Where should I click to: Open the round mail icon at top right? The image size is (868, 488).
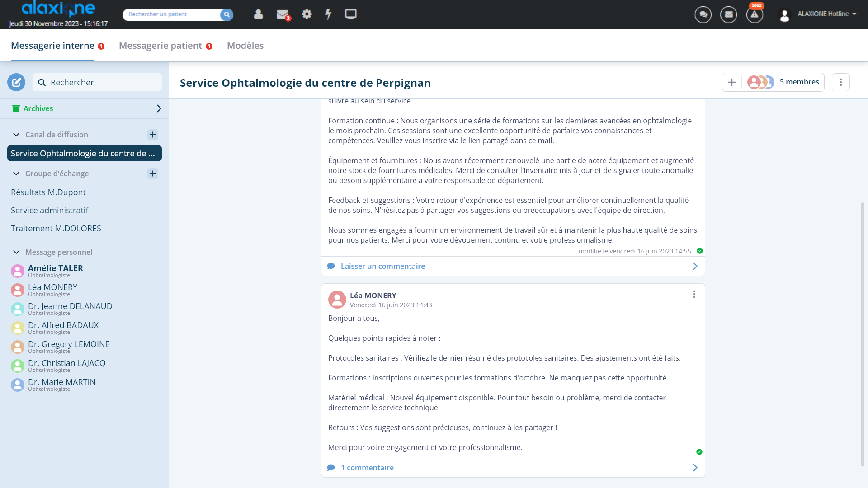click(728, 14)
